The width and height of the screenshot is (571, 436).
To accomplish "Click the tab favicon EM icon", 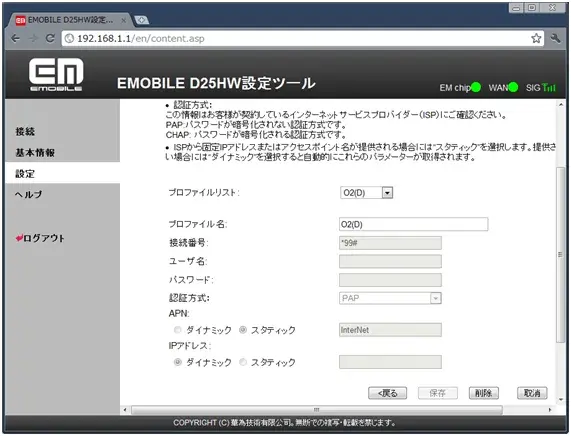I will click(x=20, y=20).
